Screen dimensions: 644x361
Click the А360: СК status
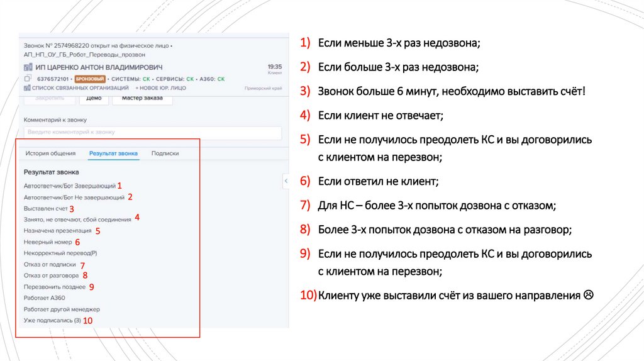point(212,79)
